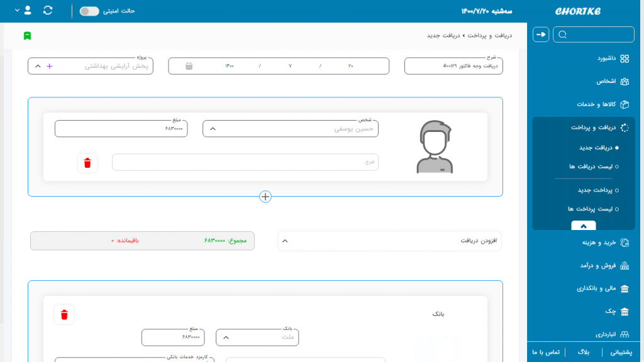Open the کالاها و خدمات sidebar icon
644x362 pixels.
pyautogui.click(x=625, y=104)
